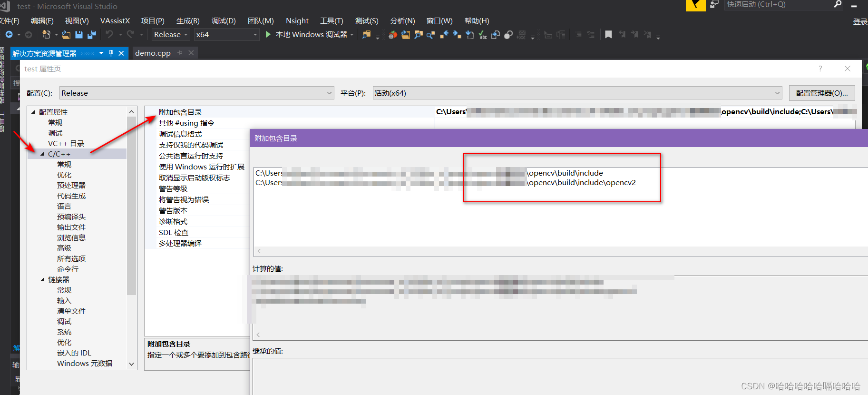The width and height of the screenshot is (868, 395).
Task: Click the redo icon
Action: pyautogui.click(x=130, y=34)
